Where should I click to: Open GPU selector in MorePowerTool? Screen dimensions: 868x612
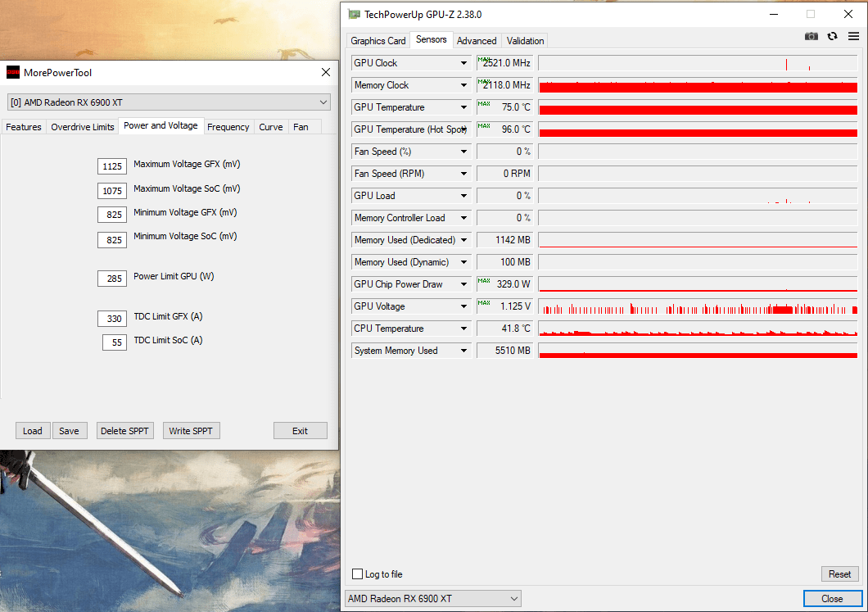169,102
